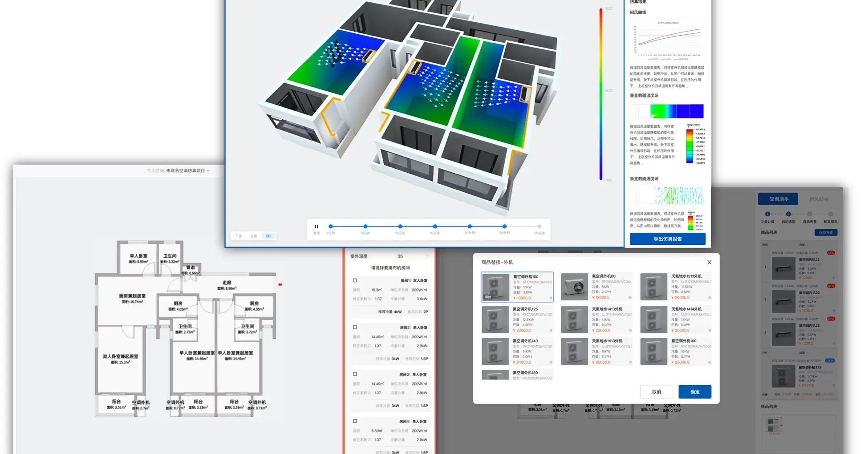Pause the simulation playback
868x454 pixels.
point(316,227)
